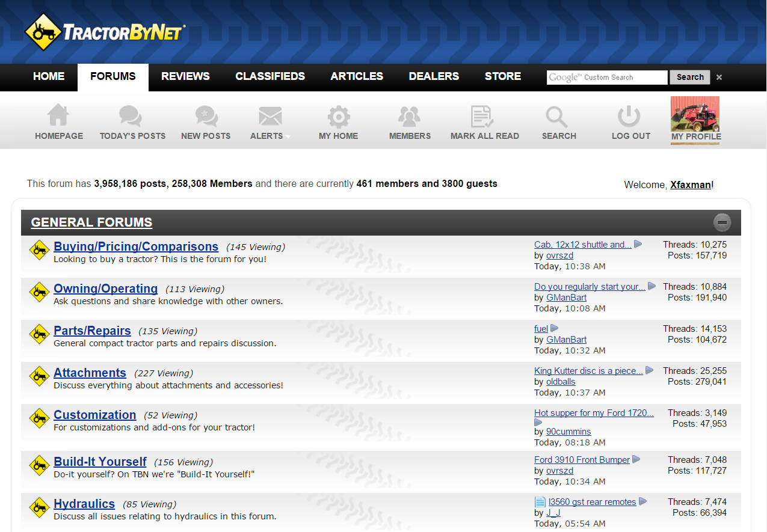Open the magnifying glass Search icon
The width and height of the screenshot is (767, 532).
click(x=556, y=116)
